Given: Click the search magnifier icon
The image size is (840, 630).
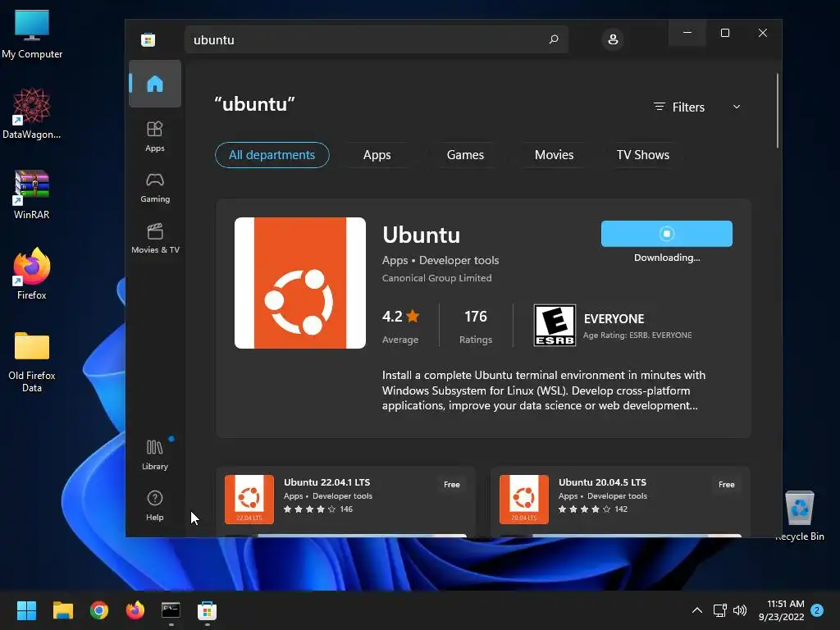Looking at the screenshot, I should point(554,39).
